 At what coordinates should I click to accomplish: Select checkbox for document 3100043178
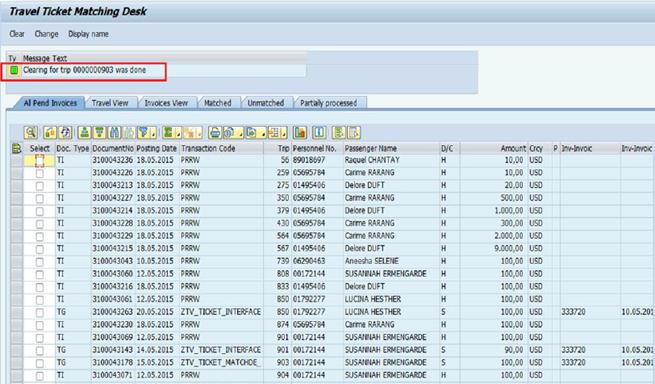40,363
